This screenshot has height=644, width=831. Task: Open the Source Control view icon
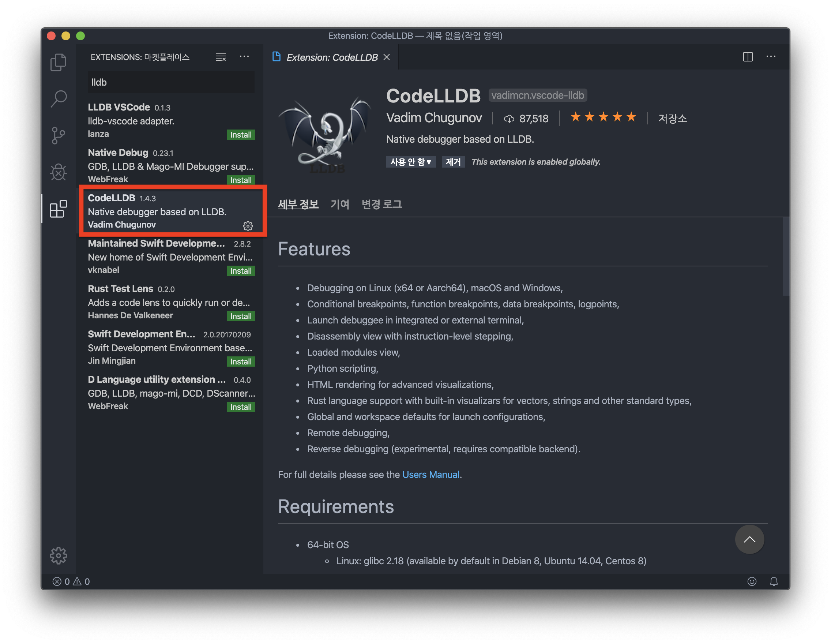(58, 135)
